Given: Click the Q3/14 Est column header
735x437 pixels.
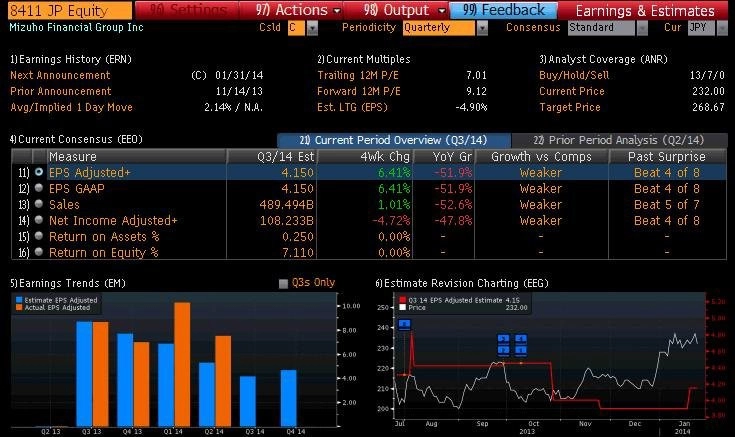Looking at the screenshot, I should tap(272, 157).
